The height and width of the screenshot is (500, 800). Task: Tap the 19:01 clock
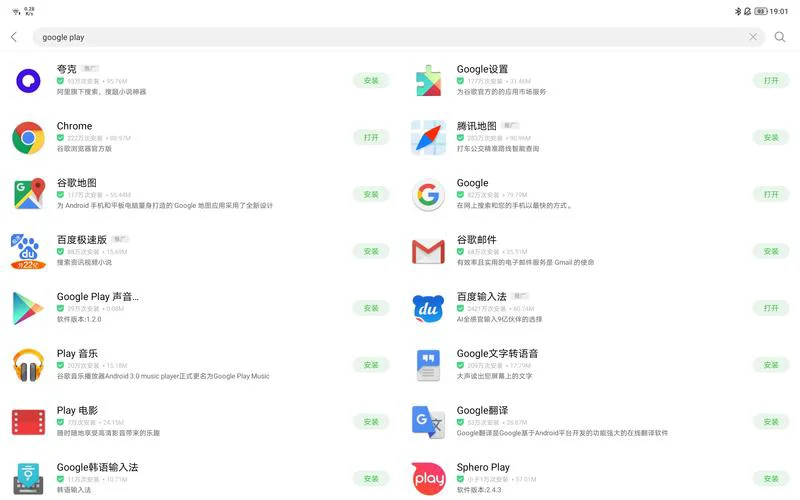pos(779,11)
